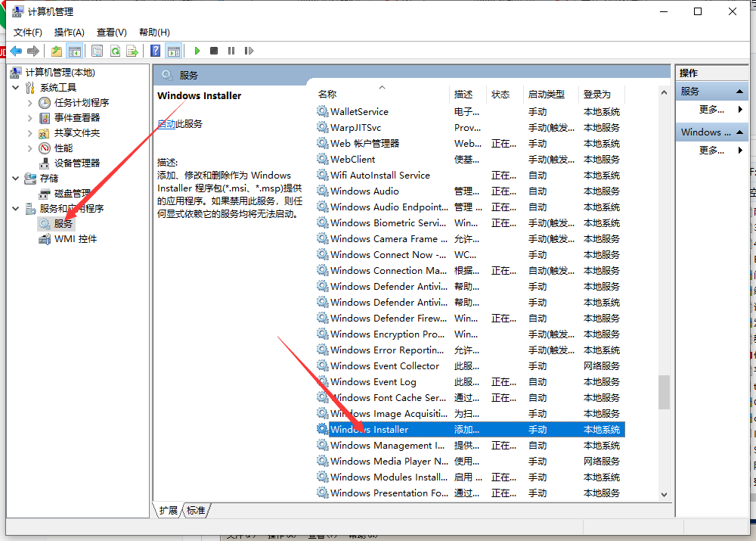Viewport: 756px width, 541px height.
Task: Switch to the 扩展 tab
Action: 169,511
